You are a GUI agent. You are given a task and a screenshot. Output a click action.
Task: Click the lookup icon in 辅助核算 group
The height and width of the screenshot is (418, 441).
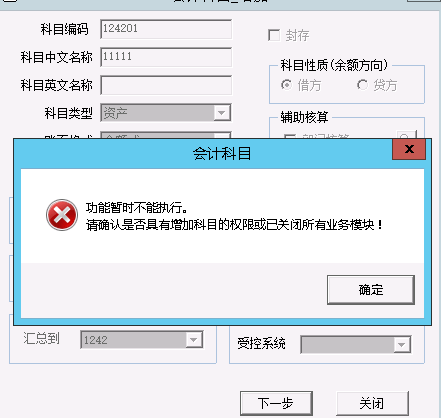click(x=406, y=135)
